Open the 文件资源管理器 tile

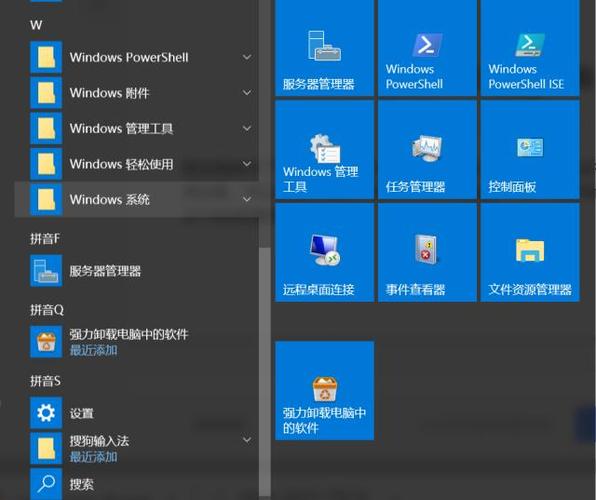click(530, 253)
